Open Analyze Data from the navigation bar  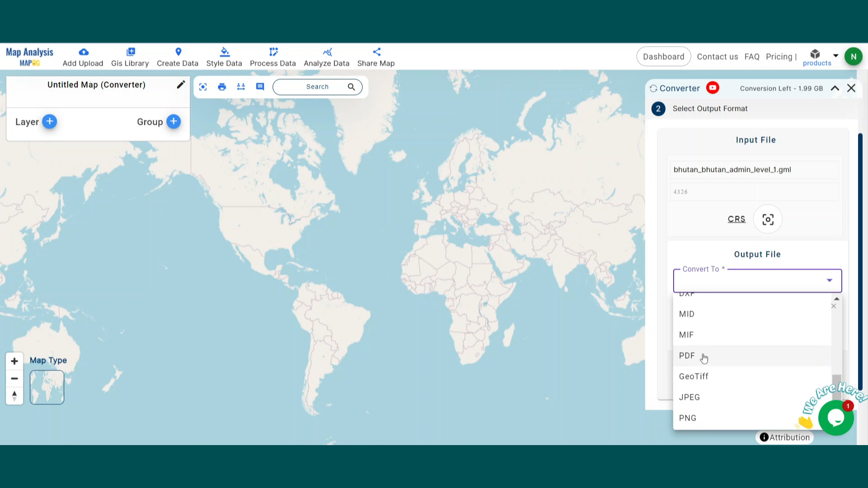tap(326, 56)
